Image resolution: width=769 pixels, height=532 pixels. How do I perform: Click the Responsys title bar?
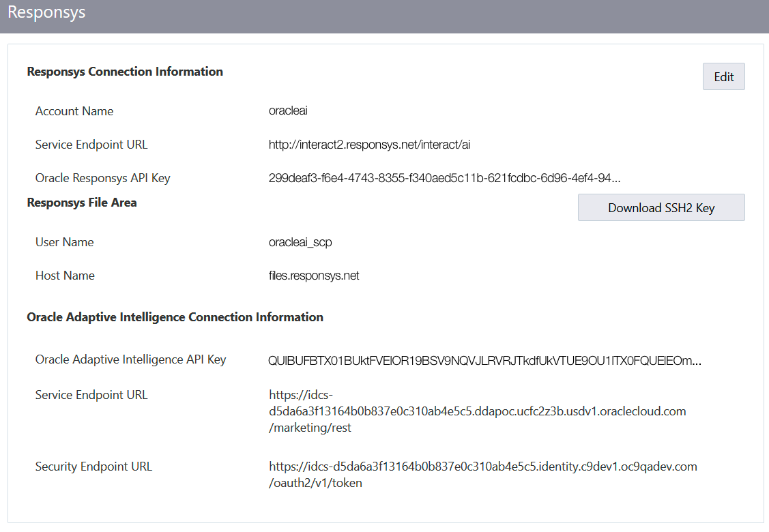pyautogui.click(x=46, y=12)
